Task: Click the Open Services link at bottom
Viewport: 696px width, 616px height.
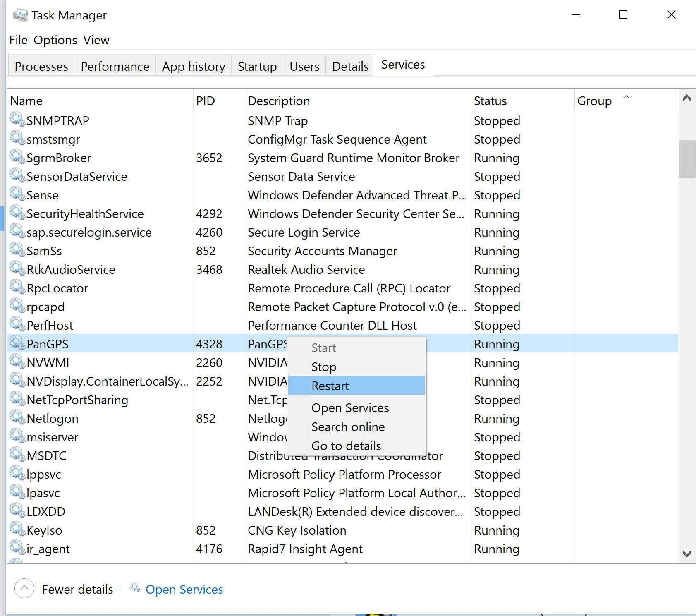Action: pos(184,589)
